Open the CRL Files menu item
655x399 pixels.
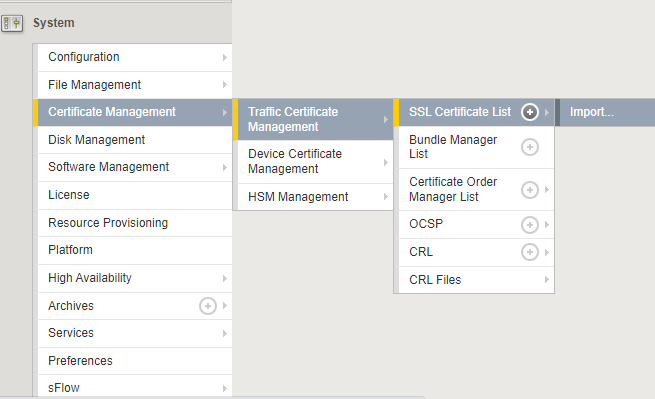476,280
